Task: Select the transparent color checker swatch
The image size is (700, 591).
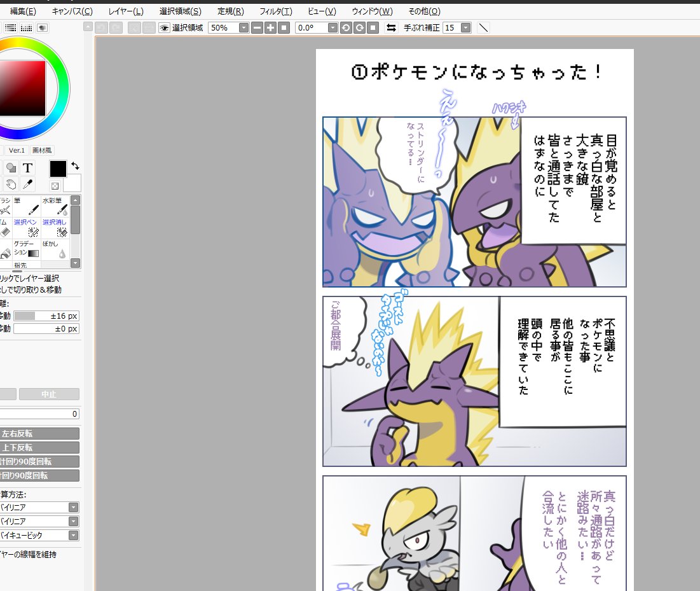Action: 55,185
